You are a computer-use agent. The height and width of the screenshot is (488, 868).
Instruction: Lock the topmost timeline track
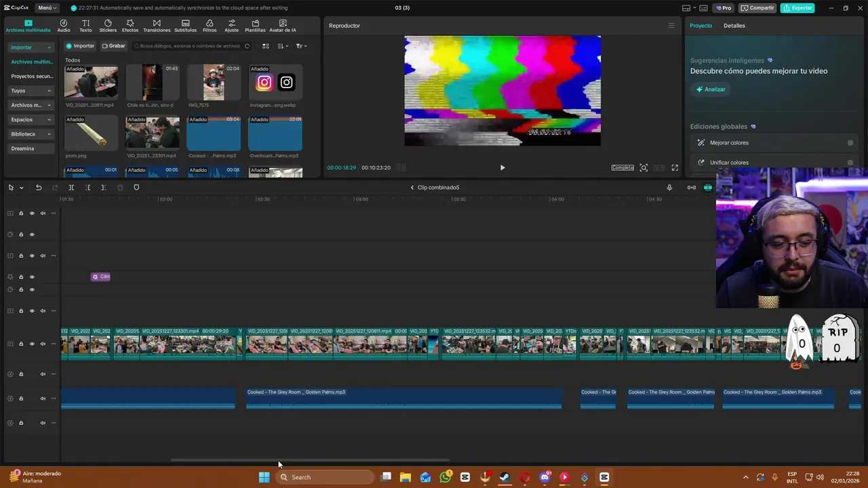pyautogui.click(x=21, y=213)
